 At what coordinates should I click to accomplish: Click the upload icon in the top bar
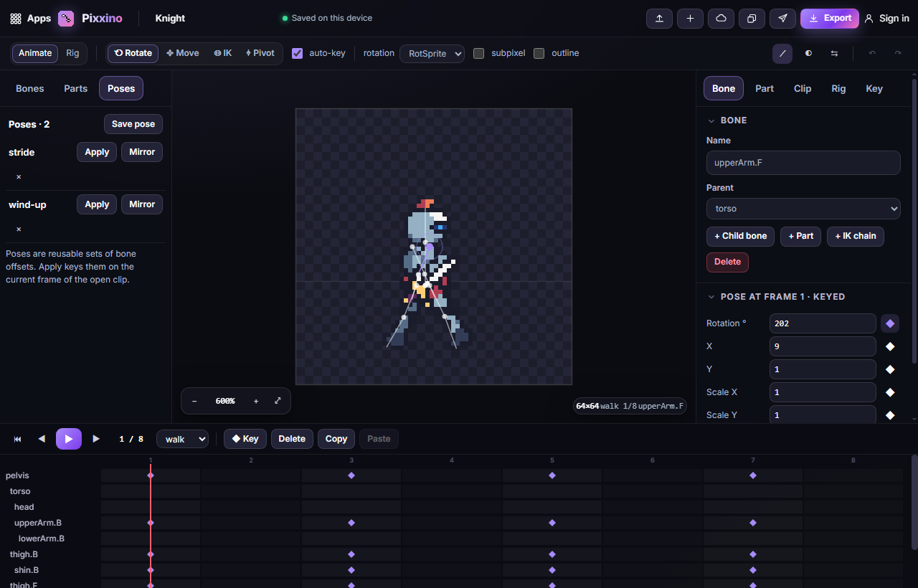pos(659,19)
